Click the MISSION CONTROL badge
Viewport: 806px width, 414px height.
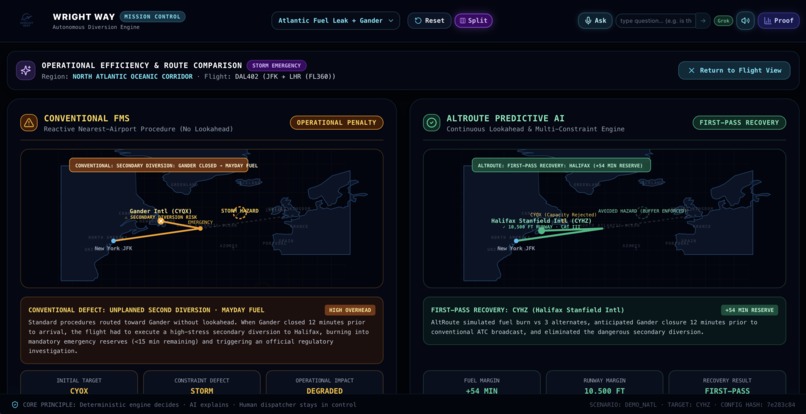(152, 16)
